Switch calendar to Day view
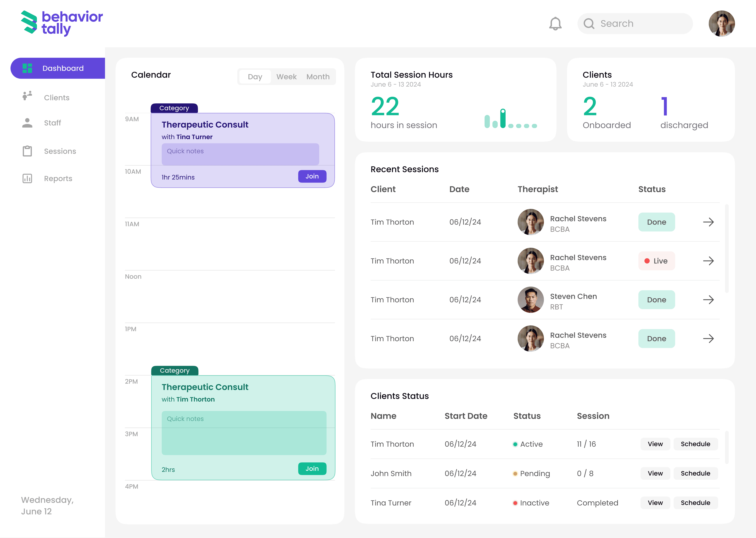The height and width of the screenshot is (538, 756). (255, 77)
